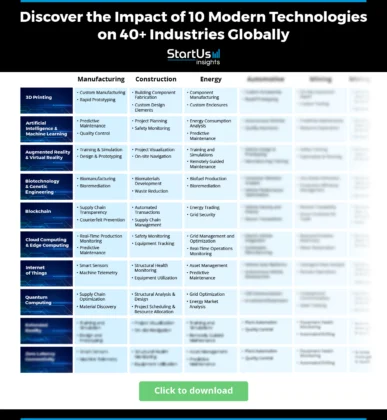This screenshot has width=387, height=420.
Task: Click the Internet of Things tile
Action: pyautogui.click(x=46, y=273)
